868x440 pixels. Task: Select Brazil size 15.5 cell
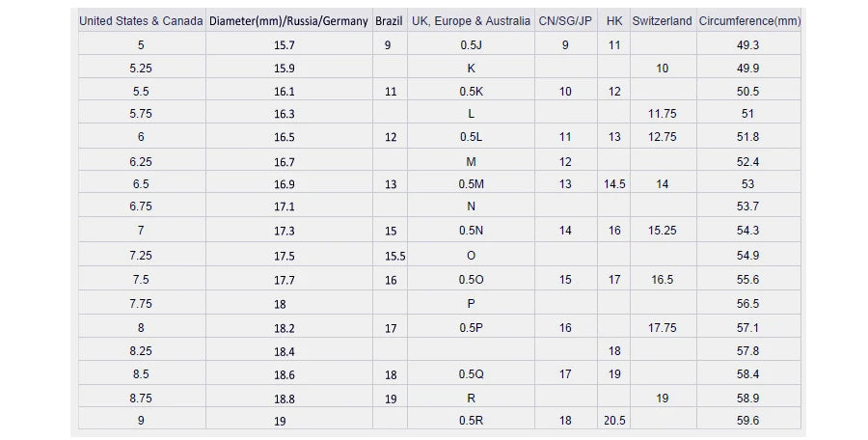pos(394,257)
